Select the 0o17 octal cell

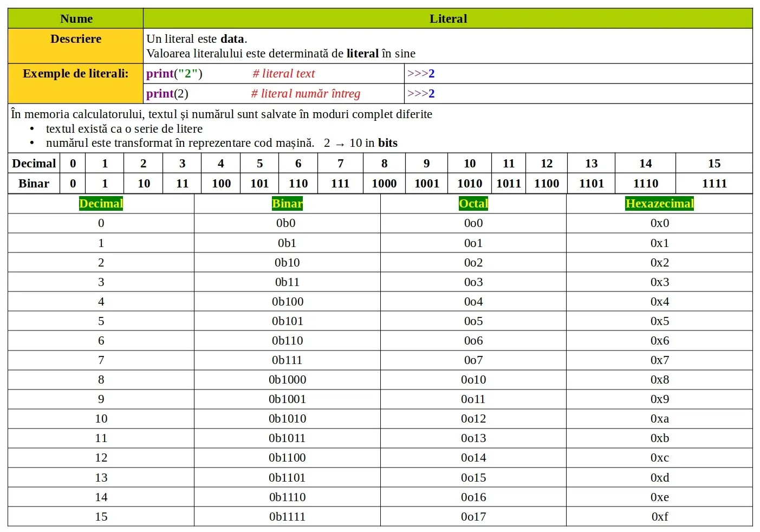(x=473, y=517)
